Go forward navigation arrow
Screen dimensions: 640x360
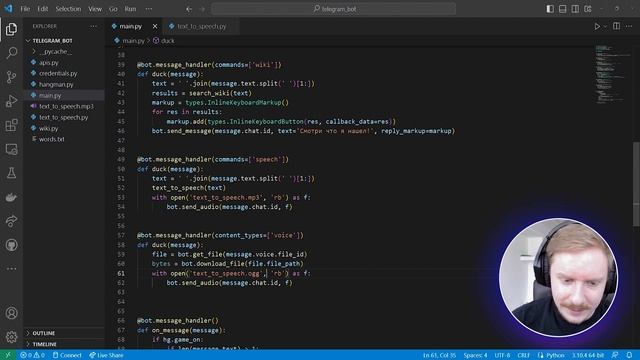202,9
